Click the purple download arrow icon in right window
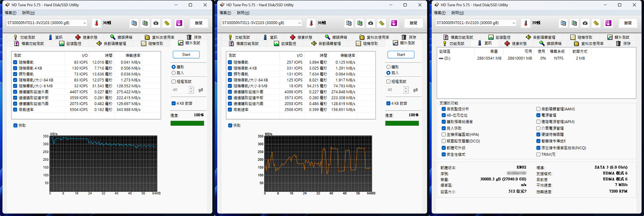This screenshot has height=216, width=644. click(608, 23)
